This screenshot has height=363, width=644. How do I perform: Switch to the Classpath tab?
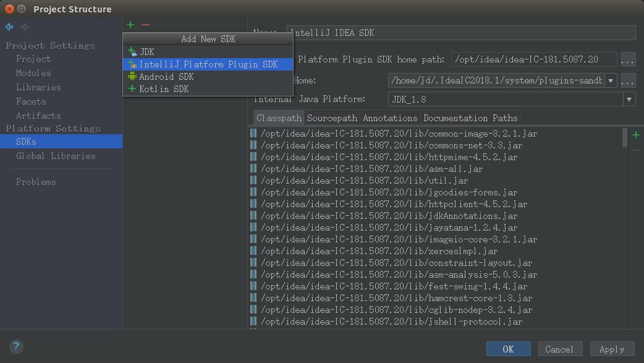tap(279, 118)
